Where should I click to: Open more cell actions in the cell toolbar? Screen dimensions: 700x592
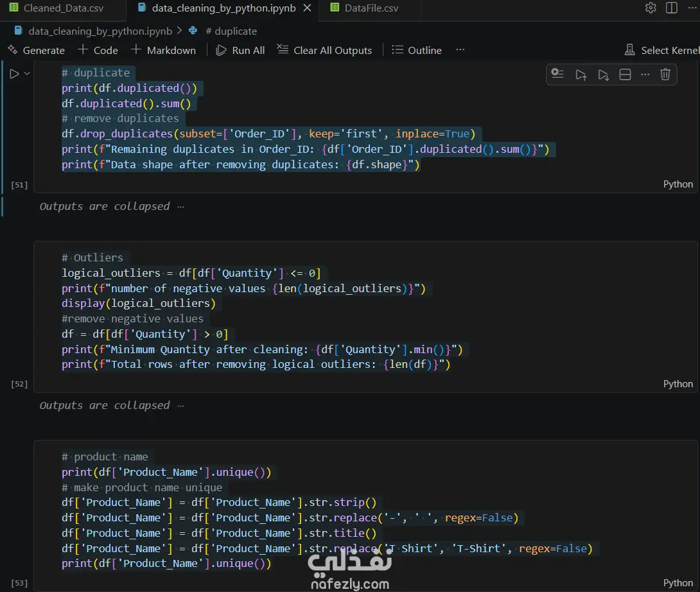645,74
